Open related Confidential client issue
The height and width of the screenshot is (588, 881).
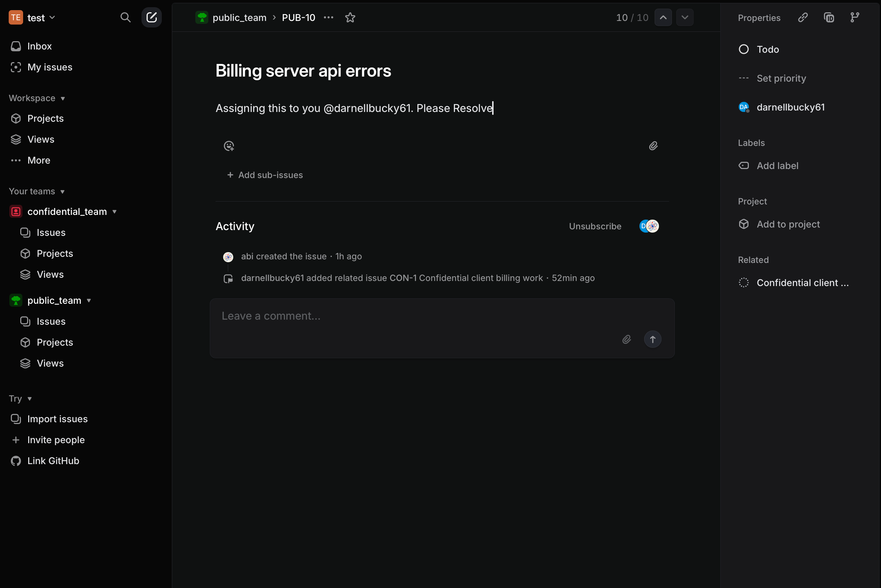(802, 283)
